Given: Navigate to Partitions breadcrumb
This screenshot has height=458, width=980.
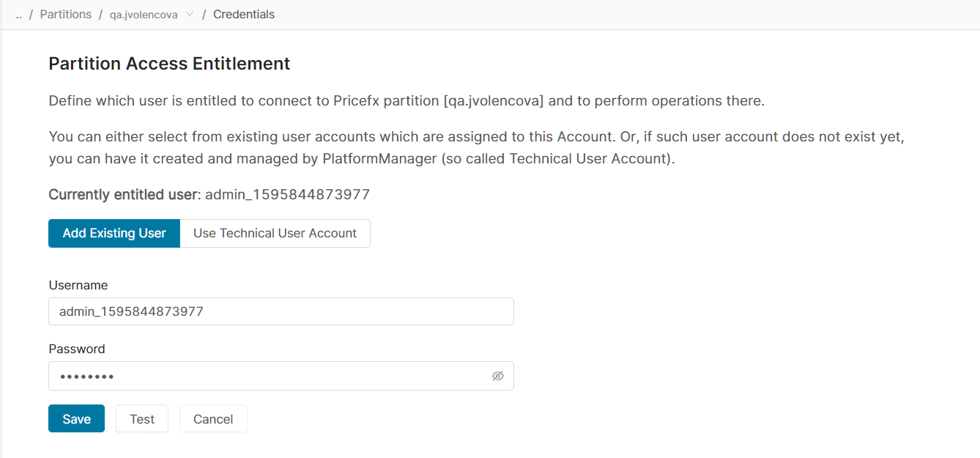Looking at the screenshot, I should [66, 15].
